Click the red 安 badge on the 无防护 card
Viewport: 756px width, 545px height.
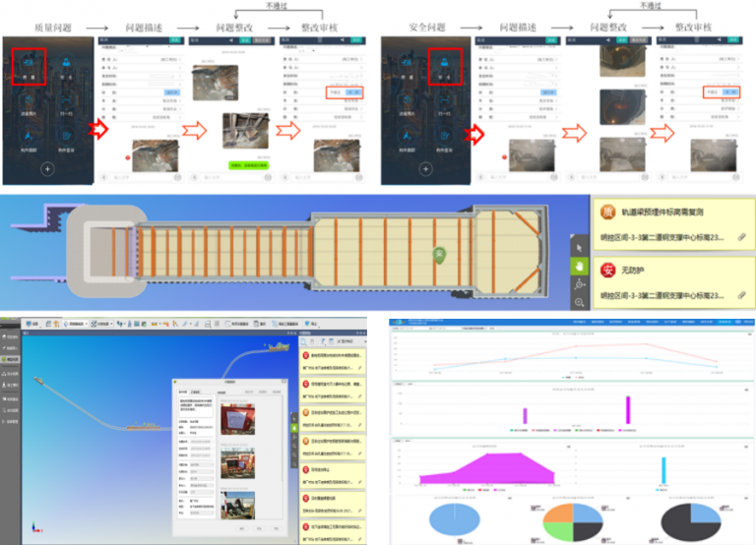tap(608, 268)
